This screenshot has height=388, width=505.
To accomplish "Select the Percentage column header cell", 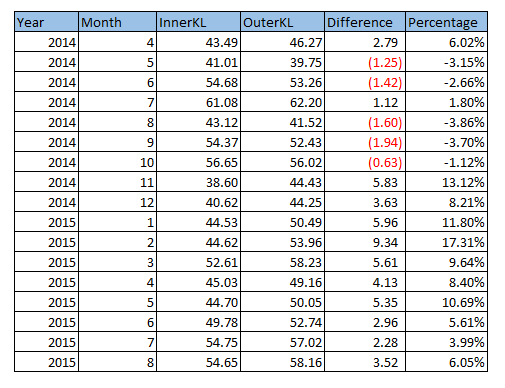I will point(446,22).
